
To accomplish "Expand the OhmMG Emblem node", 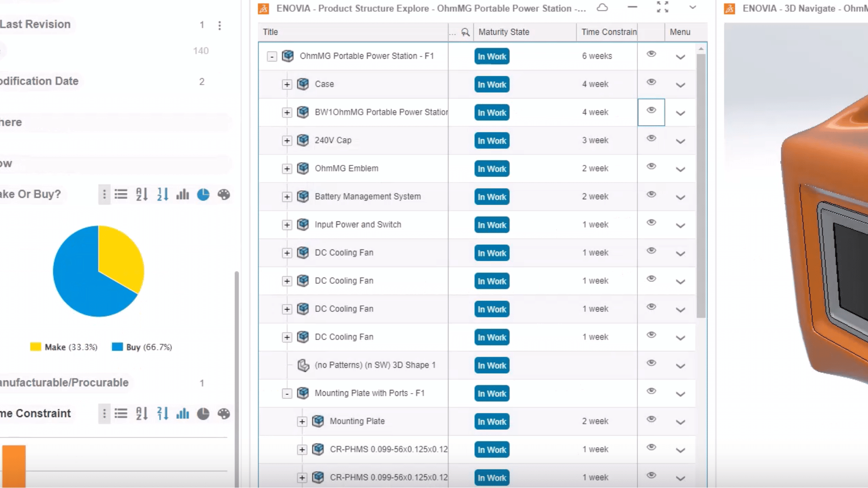I will tap(287, 169).
